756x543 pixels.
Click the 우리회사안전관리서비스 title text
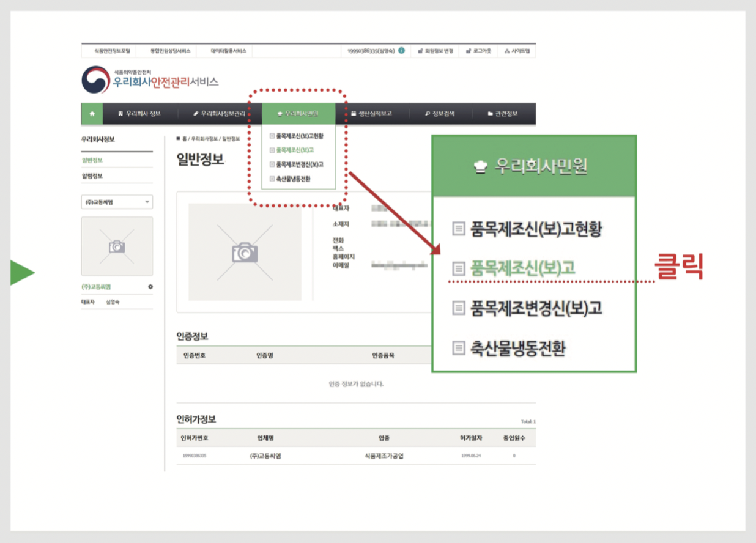coord(166,83)
